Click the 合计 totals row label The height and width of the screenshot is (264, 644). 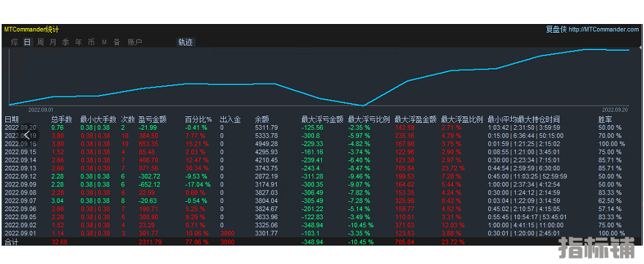click(11, 242)
